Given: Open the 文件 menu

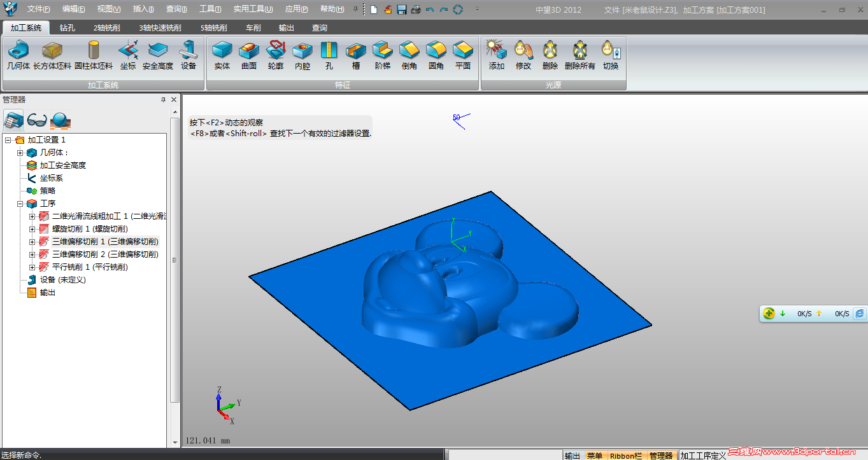Looking at the screenshot, I should (39, 10).
